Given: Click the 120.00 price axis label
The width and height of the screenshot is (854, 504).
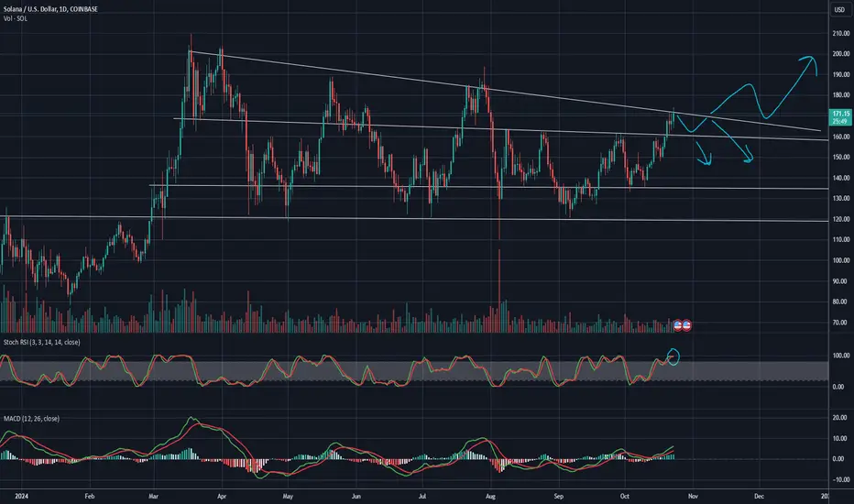Looking at the screenshot, I should pyautogui.click(x=840, y=219).
